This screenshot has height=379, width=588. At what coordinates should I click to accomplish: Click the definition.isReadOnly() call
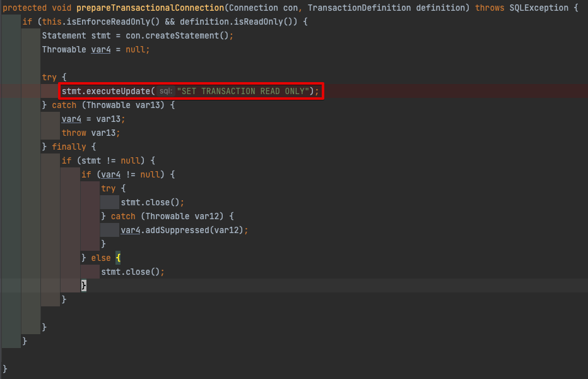235,21
